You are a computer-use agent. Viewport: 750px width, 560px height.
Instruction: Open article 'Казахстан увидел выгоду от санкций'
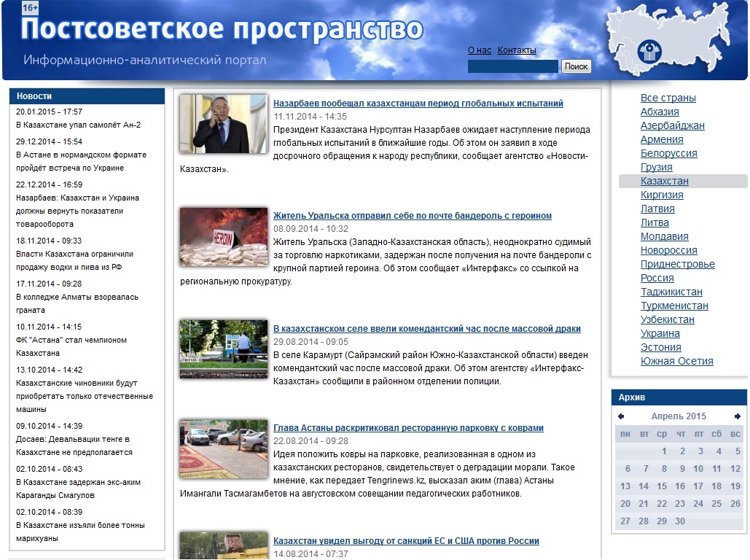(x=406, y=541)
